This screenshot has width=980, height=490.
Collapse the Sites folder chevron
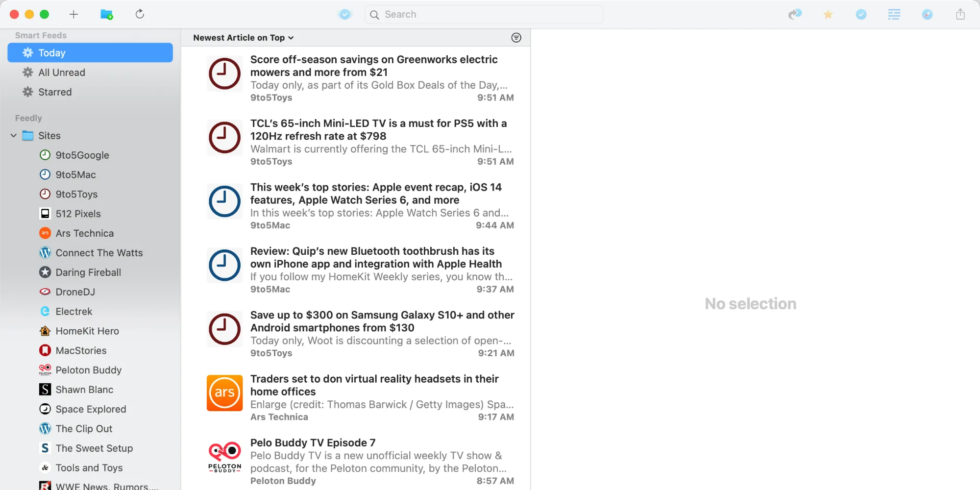pyautogui.click(x=14, y=136)
